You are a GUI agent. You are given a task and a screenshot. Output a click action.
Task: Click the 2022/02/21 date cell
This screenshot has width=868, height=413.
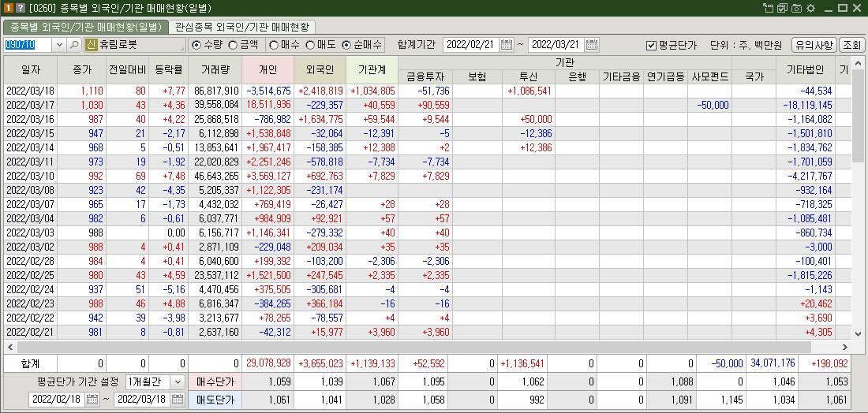pos(31,333)
